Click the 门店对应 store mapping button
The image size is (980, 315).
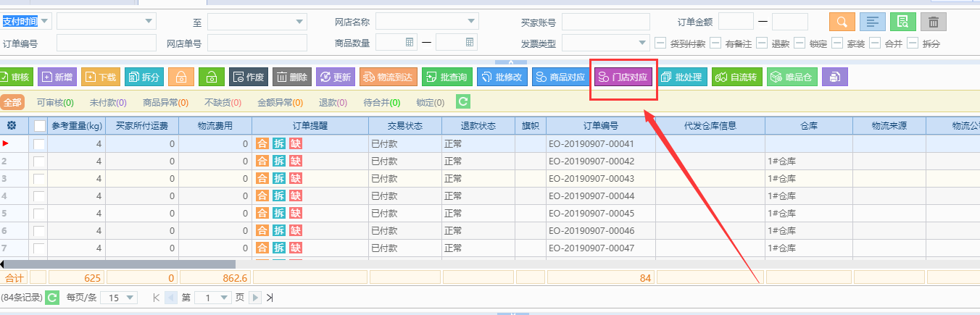pos(623,77)
